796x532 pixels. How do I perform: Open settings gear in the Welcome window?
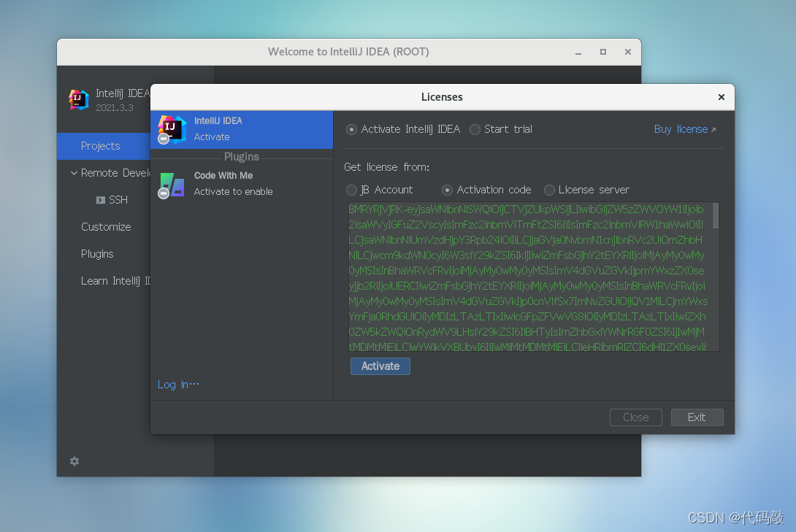coord(74,461)
